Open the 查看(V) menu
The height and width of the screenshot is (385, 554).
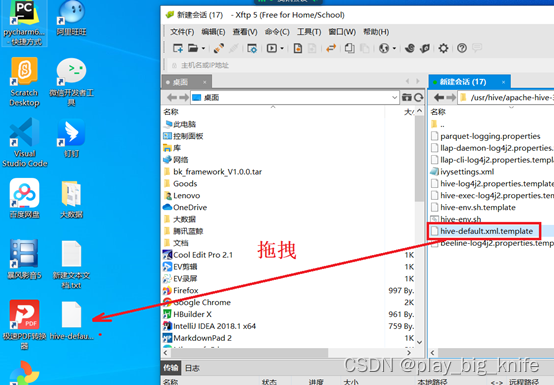(245, 32)
